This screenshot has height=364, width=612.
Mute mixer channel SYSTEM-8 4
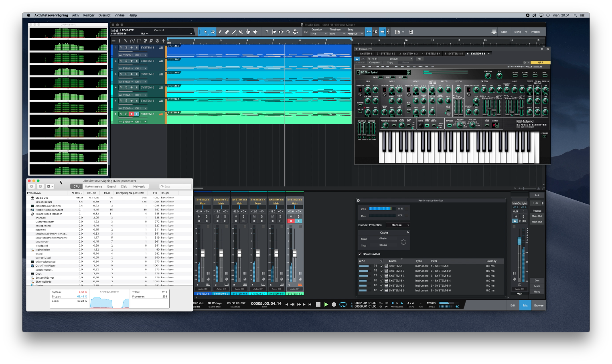click(254, 216)
